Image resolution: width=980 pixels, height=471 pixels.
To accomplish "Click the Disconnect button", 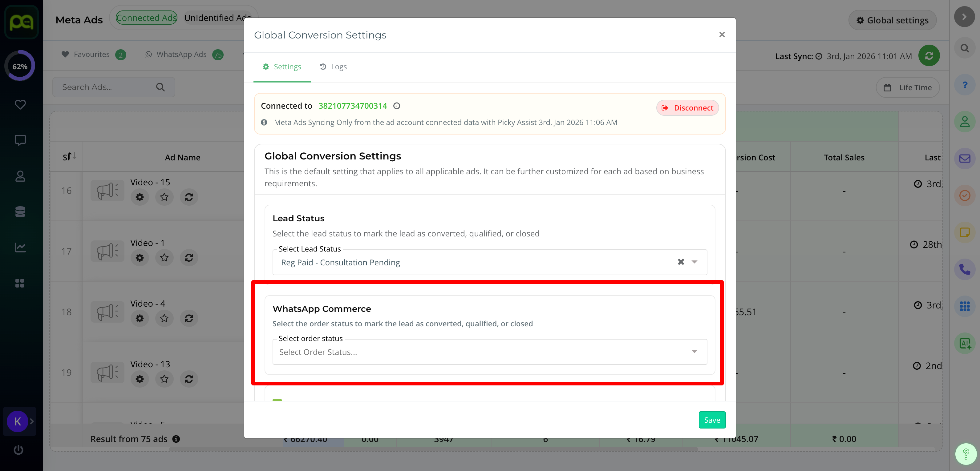I will (x=687, y=108).
